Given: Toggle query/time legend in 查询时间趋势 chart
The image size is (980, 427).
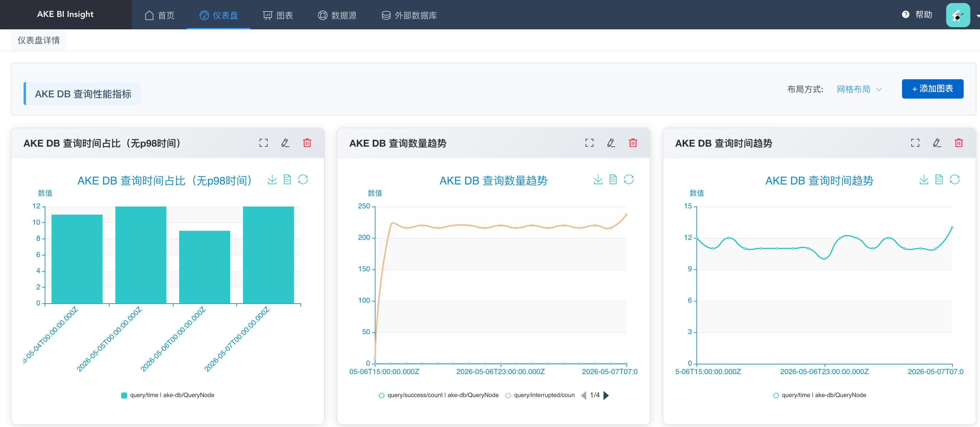Looking at the screenshot, I should click(819, 395).
